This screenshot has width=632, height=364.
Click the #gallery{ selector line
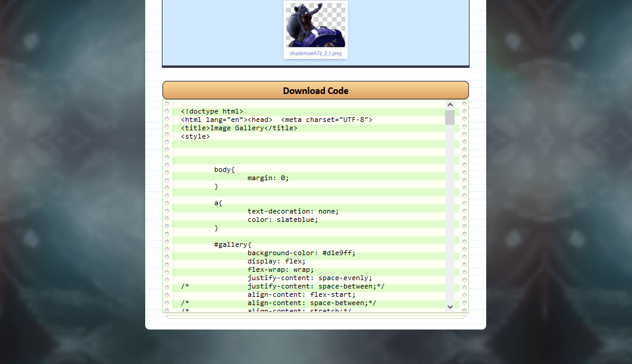point(233,244)
